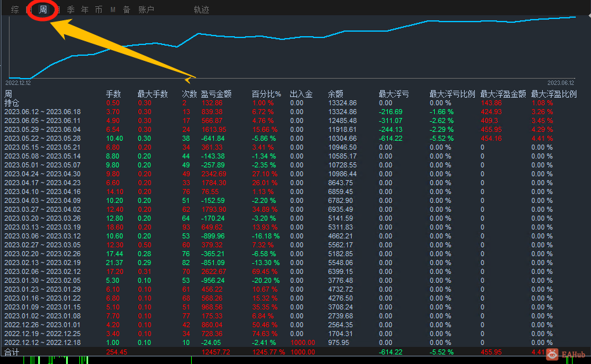This screenshot has width=591, height=364.
Task: Click the chart start date 2022.12.12
Action: pyautogui.click(x=18, y=83)
